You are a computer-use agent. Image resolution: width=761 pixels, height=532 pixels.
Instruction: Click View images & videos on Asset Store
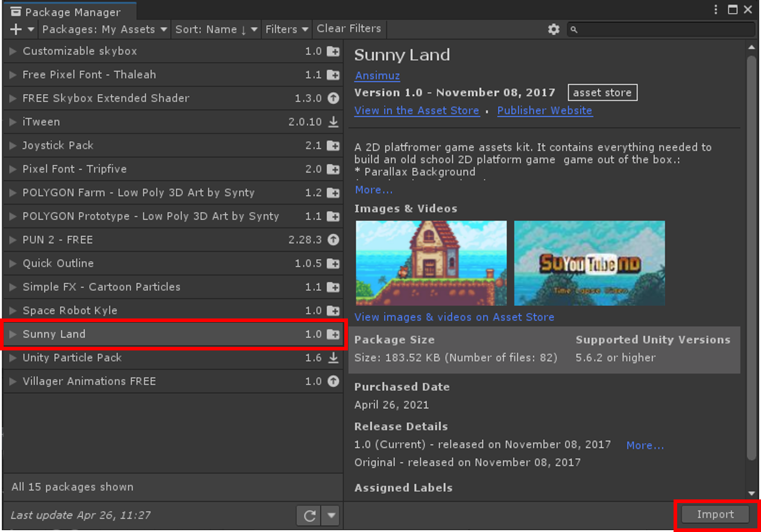coord(454,317)
